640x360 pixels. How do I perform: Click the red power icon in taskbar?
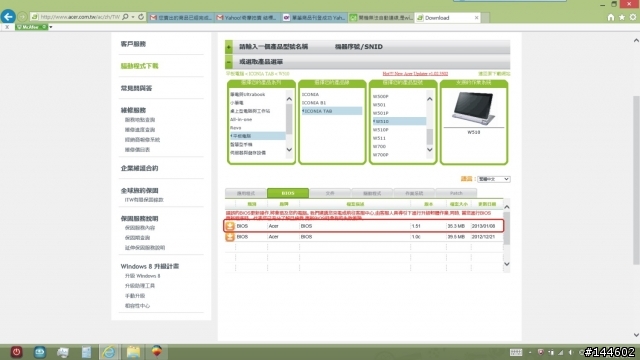click(x=16, y=352)
